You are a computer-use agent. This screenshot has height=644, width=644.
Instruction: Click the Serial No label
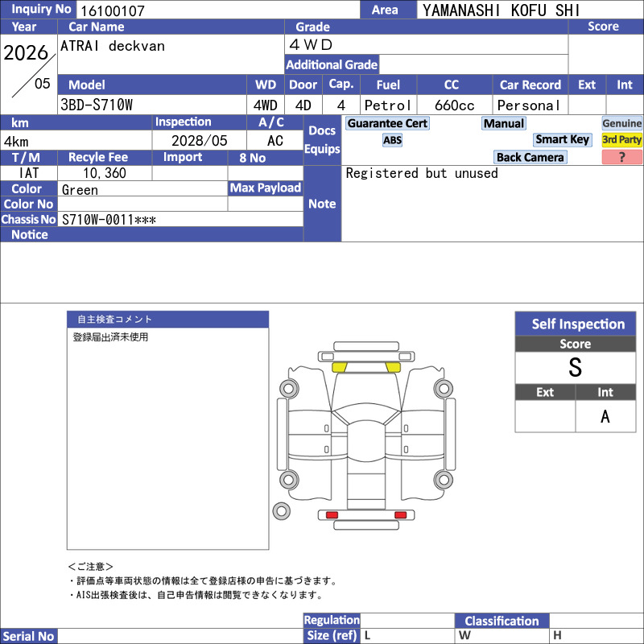(28, 636)
